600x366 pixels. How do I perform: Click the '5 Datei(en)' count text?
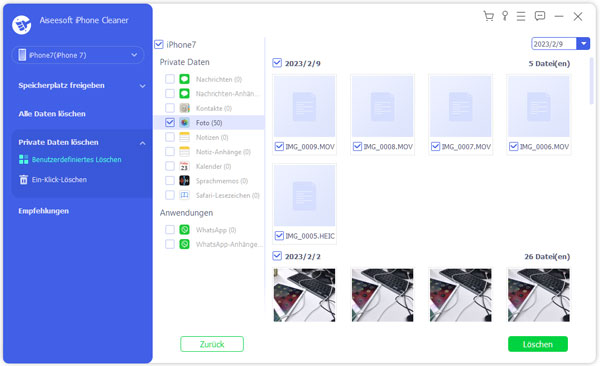(549, 63)
